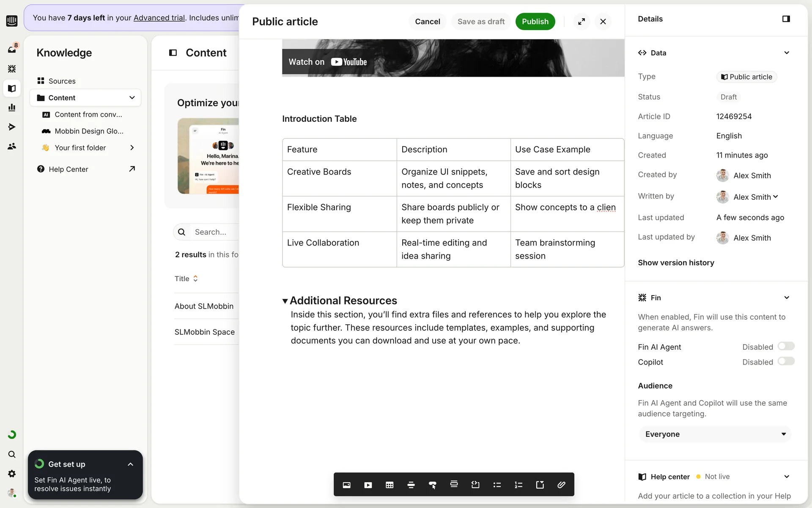
Task: Insert an image from the editor toolbar
Action: tap(346, 485)
